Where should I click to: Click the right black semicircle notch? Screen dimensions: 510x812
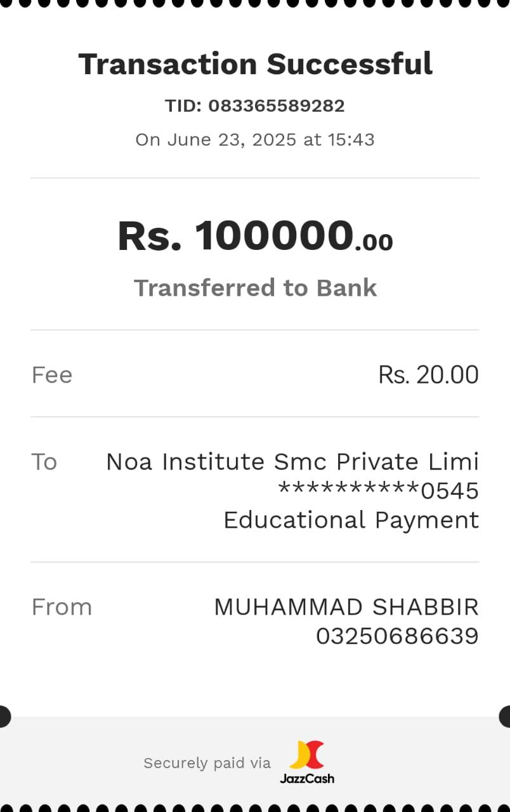click(x=505, y=716)
